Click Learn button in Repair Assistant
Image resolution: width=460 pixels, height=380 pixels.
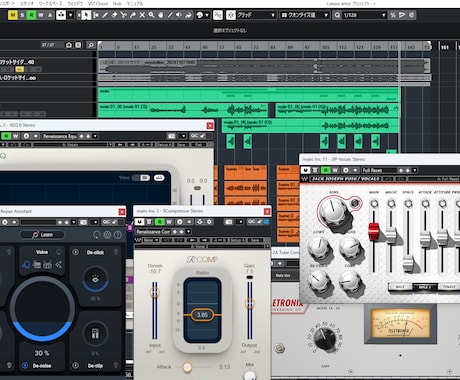pyautogui.click(x=42, y=235)
